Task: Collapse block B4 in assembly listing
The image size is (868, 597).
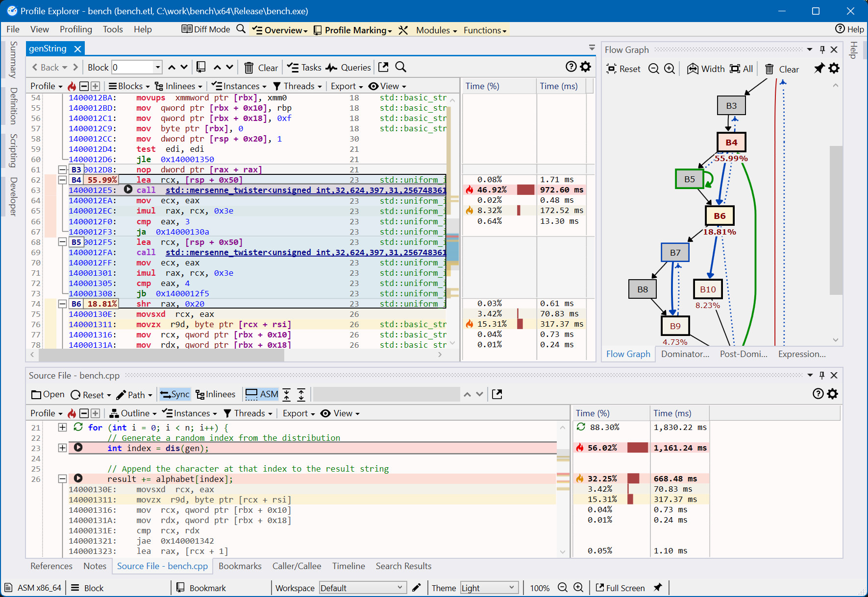Action: coord(62,180)
